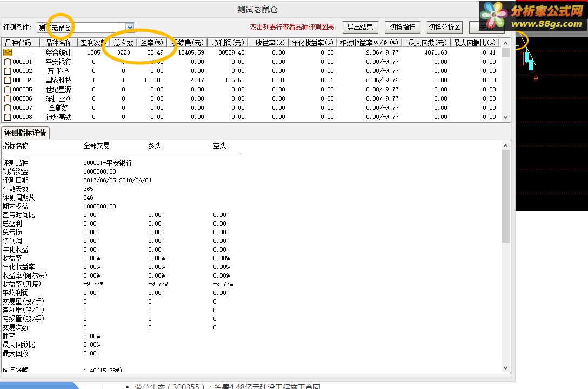Screen dimensions: 588x389
Task: Click the red 双击列表行查看品种评测图表 hint
Action: tap(292, 27)
